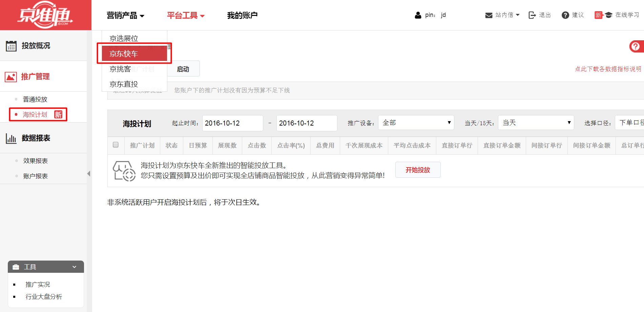
Task: Click the calendar icon beside 投放概况
Action: (x=11, y=46)
